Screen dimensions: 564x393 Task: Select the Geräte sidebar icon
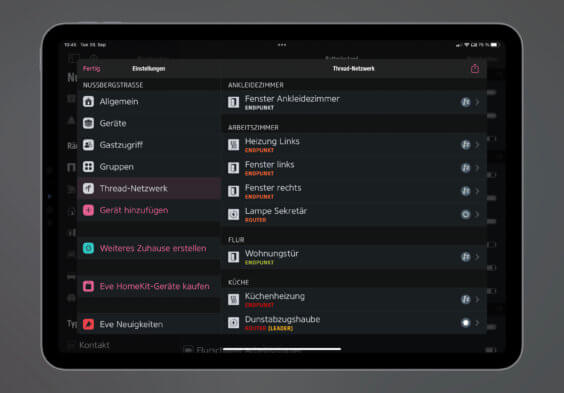(x=88, y=123)
